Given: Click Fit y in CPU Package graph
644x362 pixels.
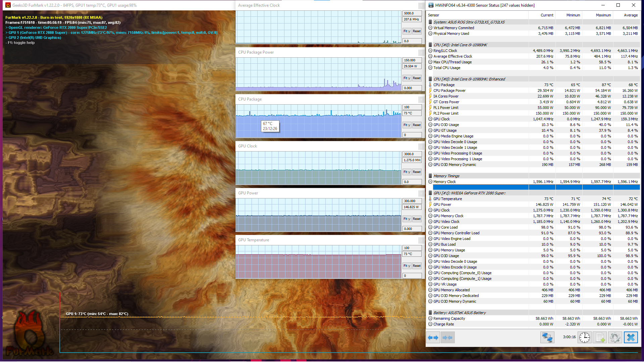Looking at the screenshot, I should (407, 125).
